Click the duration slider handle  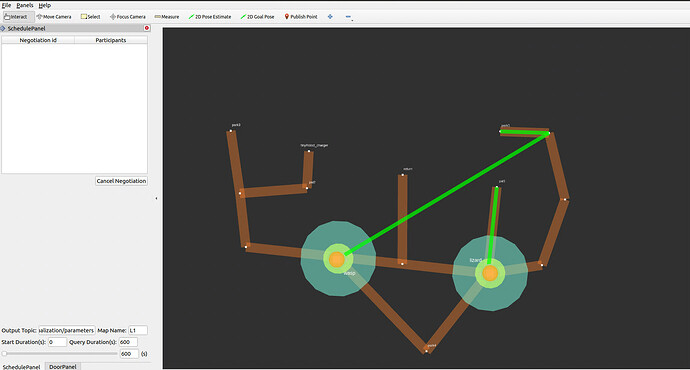[4, 354]
